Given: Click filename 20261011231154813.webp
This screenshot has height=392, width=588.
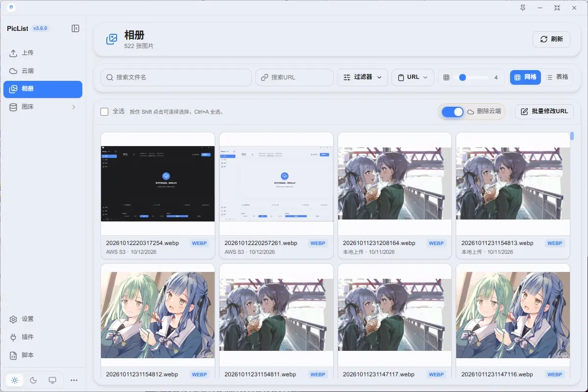Looking at the screenshot, I should tap(497, 243).
